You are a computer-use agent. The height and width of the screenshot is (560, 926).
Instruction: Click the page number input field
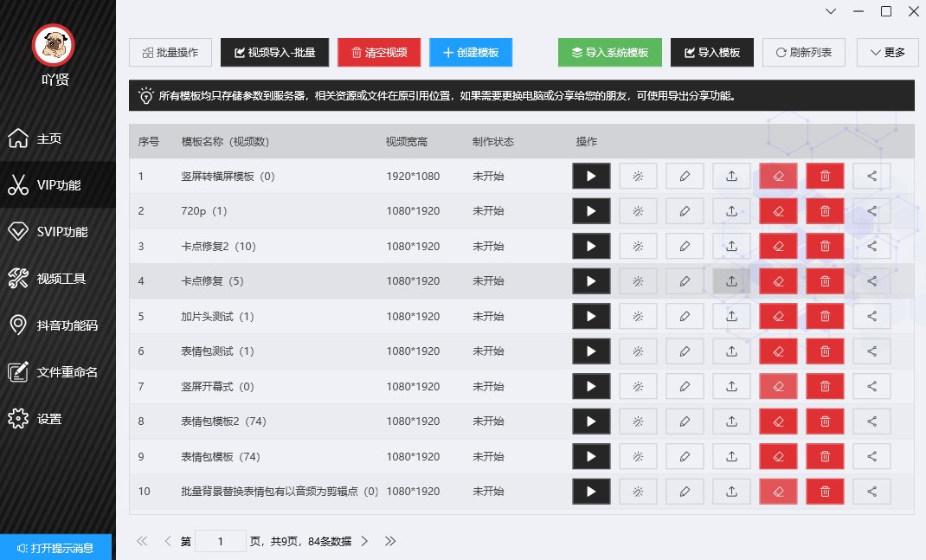point(221,541)
